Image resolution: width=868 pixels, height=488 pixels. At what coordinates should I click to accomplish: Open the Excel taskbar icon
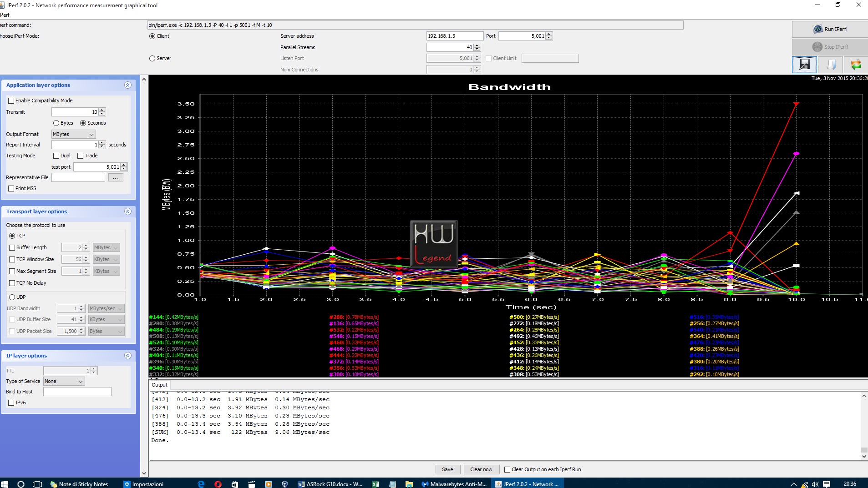pos(376,484)
